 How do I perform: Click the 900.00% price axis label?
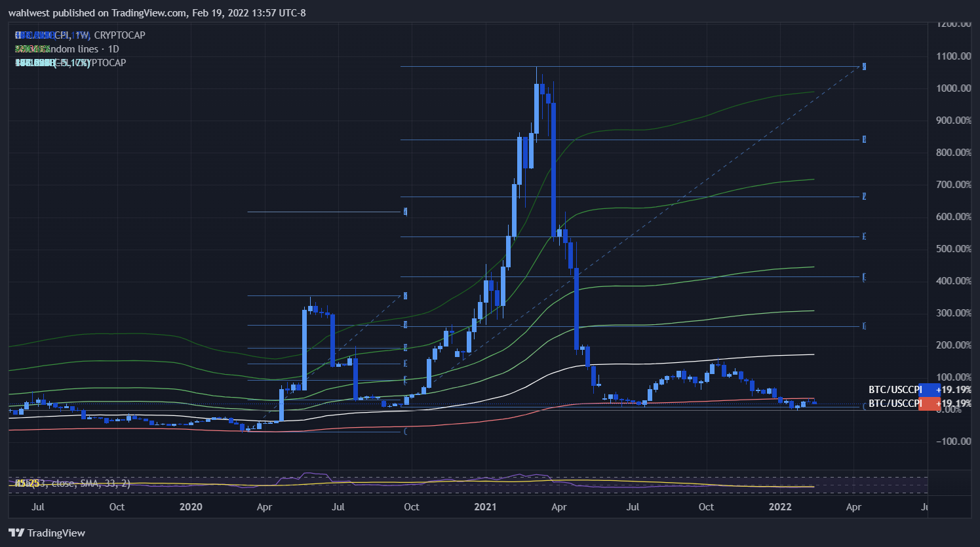coord(954,121)
